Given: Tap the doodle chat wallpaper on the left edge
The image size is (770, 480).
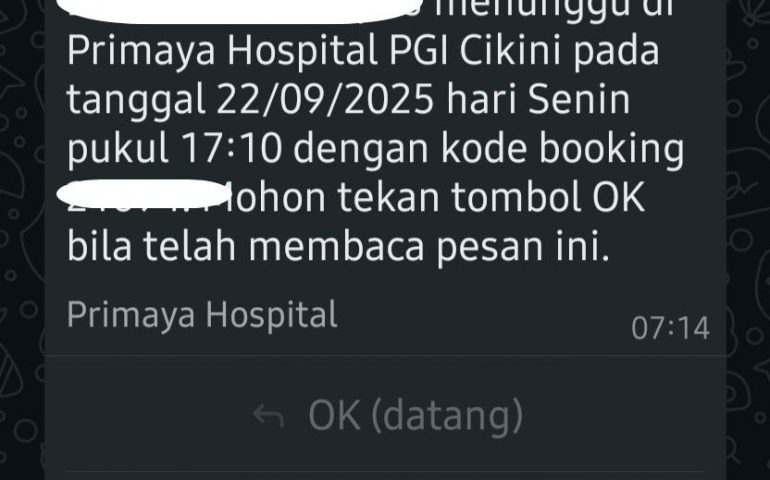Looking at the screenshot, I should click(22, 240).
